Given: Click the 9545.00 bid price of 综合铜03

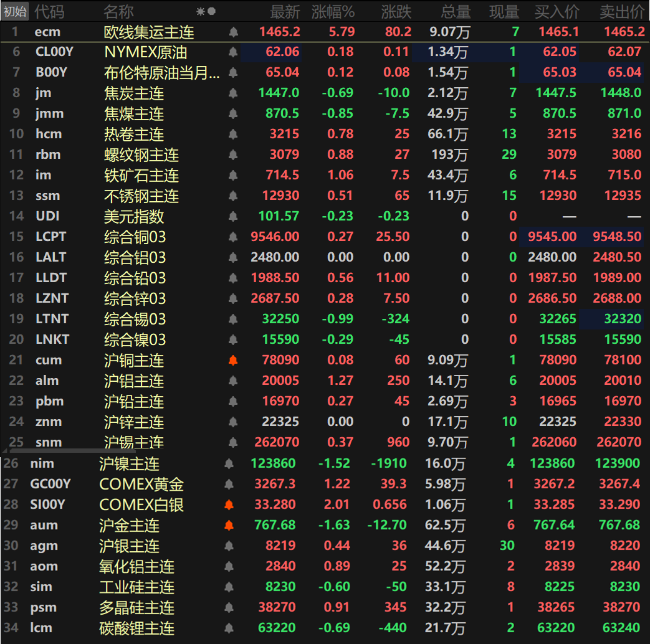Looking at the screenshot, I should [552, 237].
